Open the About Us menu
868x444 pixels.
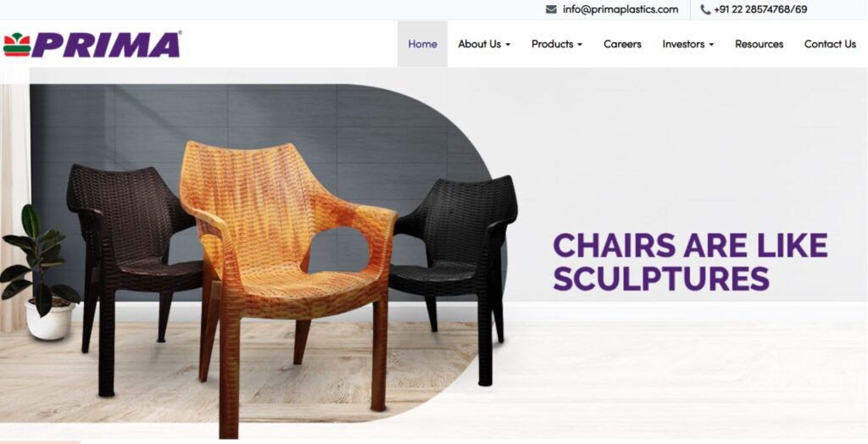tap(480, 44)
